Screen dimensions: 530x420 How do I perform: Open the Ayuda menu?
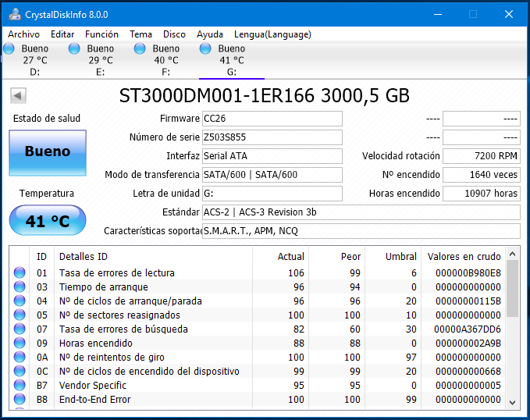pos(210,34)
